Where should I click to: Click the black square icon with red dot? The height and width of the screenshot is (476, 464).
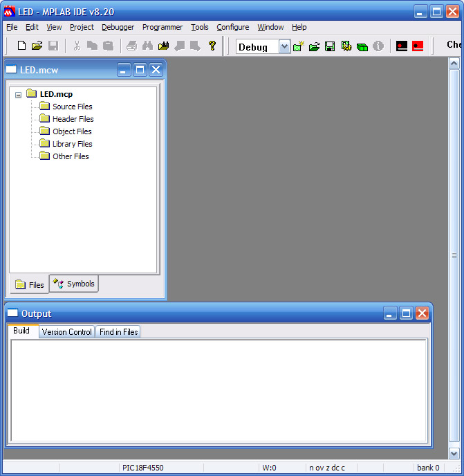pyautogui.click(x=402, y=46)
